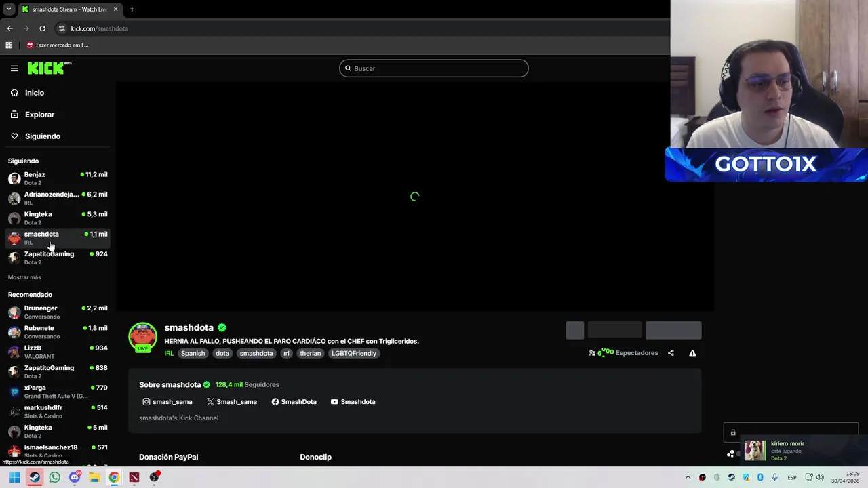Image resolution: width=868 pixels, height=488 pixels.
Task: Open the IRL category link
Action: [x=169, y=353]
